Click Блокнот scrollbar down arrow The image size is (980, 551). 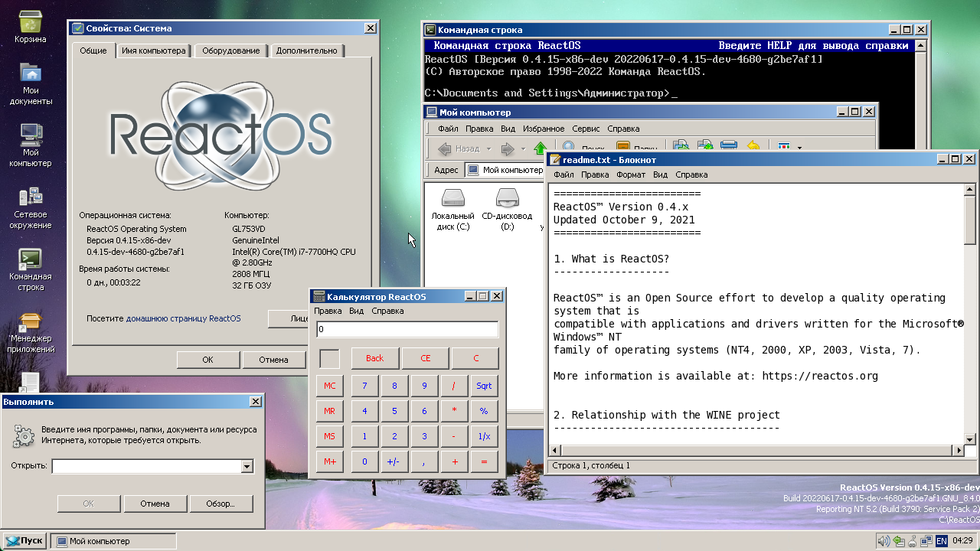coord(970,439)
